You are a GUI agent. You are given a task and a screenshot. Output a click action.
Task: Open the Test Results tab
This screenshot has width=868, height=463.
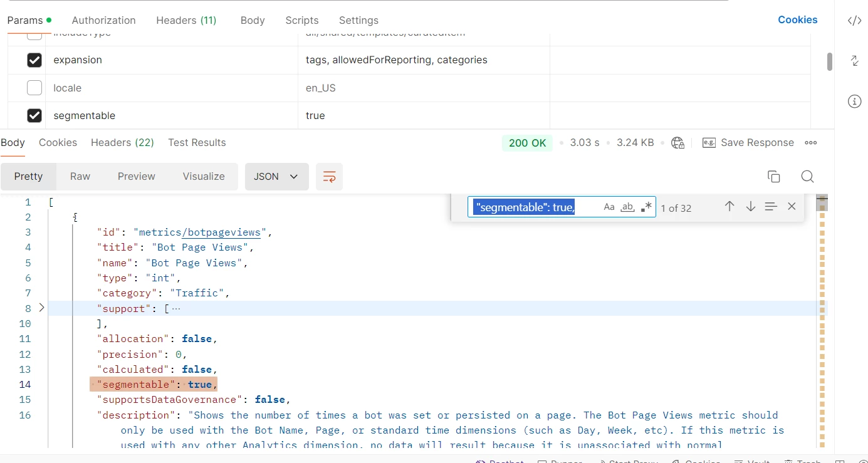pos(197,142)
